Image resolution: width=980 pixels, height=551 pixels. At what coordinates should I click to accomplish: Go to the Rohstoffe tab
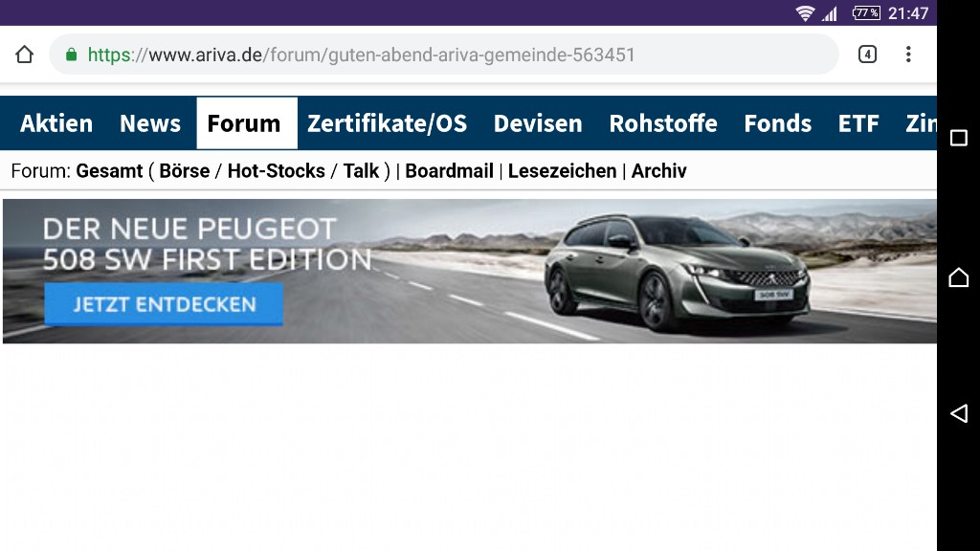[x=663, y=123]
